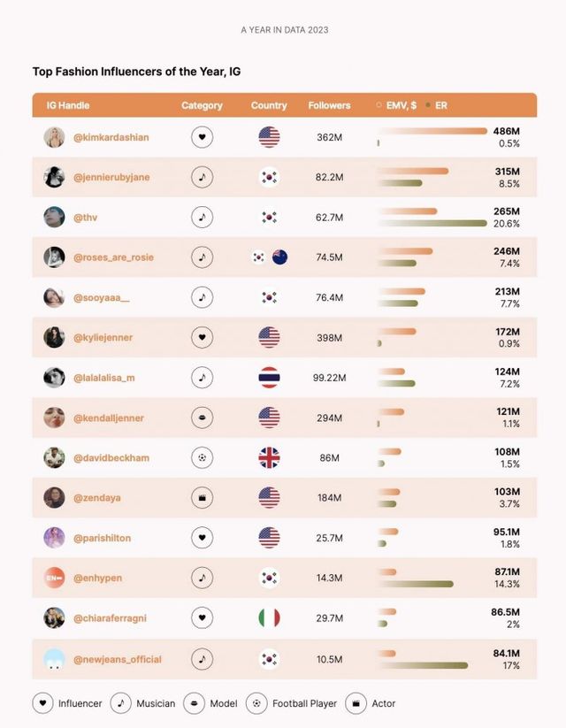Click the Category column header
The image size is (566, 728).
[202, 105]
